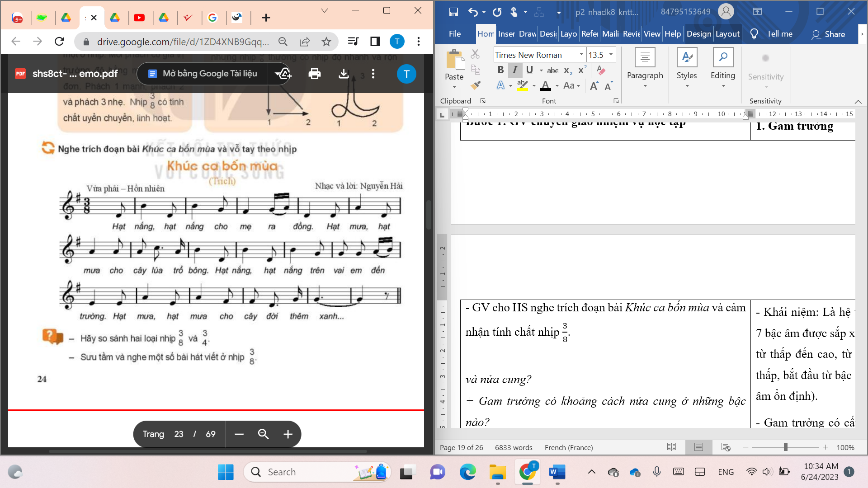The width and height of the screenshot is (868, 488).
Task: Open the Font name dropdown
Action: [581, 55]
